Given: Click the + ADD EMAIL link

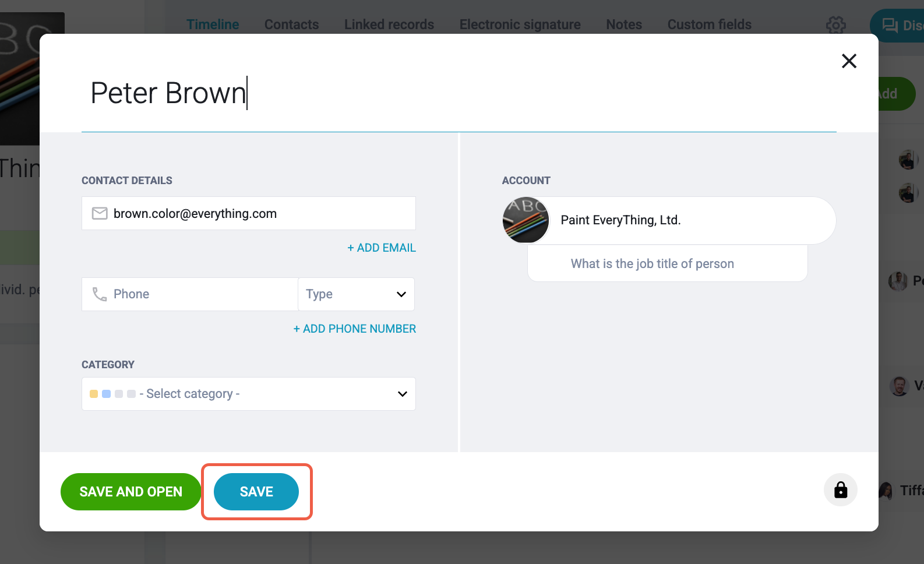Looking at the screenshot, I should pyautogui.click(x=382, y=248).
